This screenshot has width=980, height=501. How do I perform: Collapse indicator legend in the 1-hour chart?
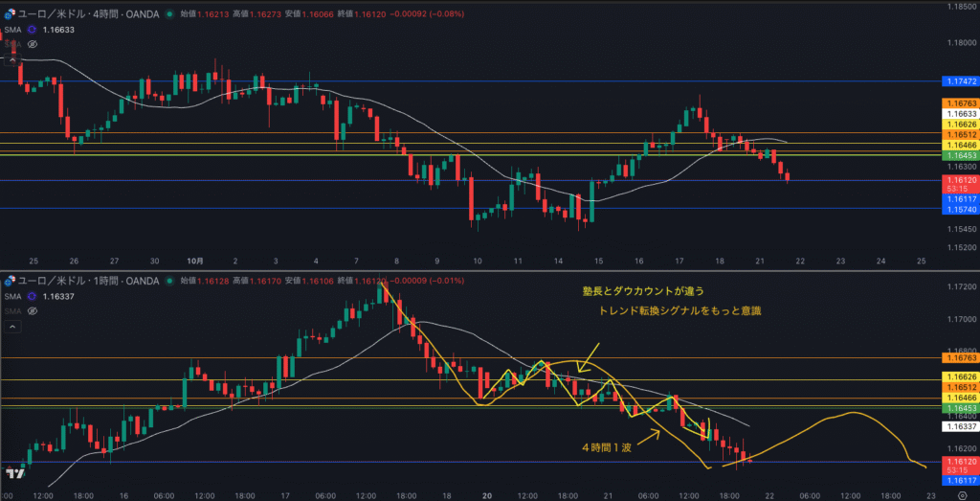(x=13, y=326)
